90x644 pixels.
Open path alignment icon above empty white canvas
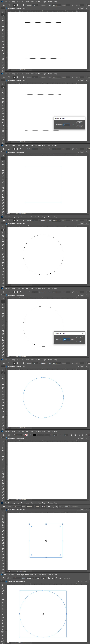point(75,435)
